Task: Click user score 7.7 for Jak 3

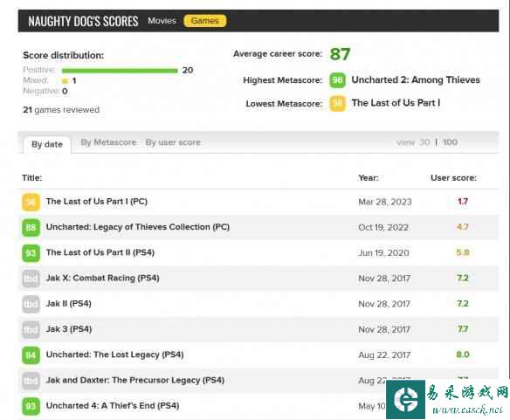Action: (463, 329)
